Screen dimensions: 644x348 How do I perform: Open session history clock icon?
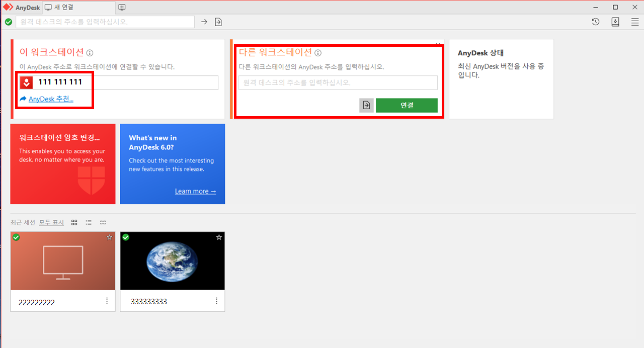[596, 22]
